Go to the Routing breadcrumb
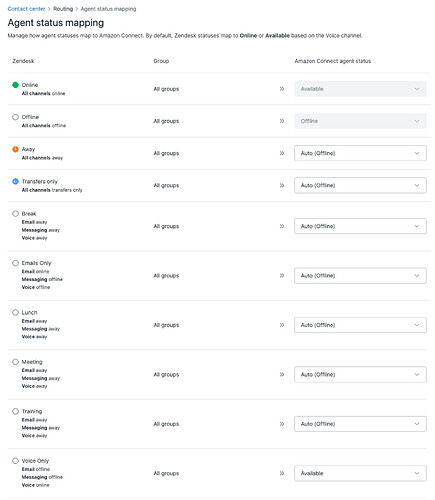The width and height of the screenshot is (435, 500). coord(63,9)
